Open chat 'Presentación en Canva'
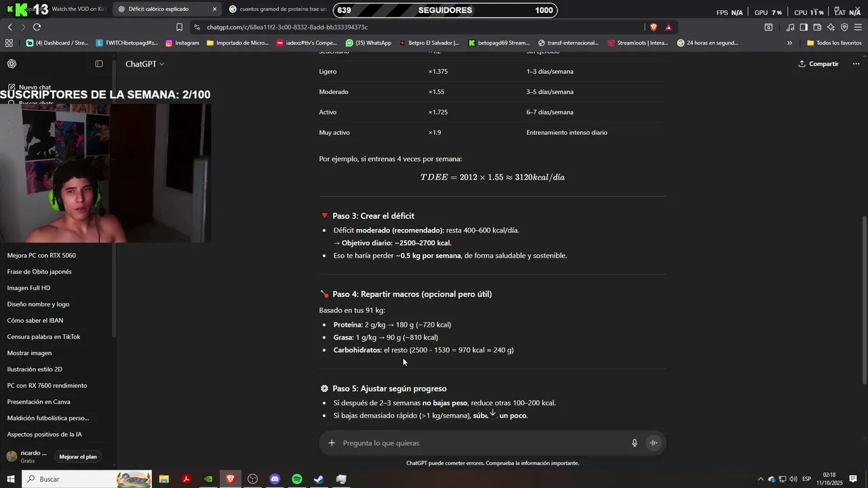Viewport: 868px width, 488px height. pos(39,402)
